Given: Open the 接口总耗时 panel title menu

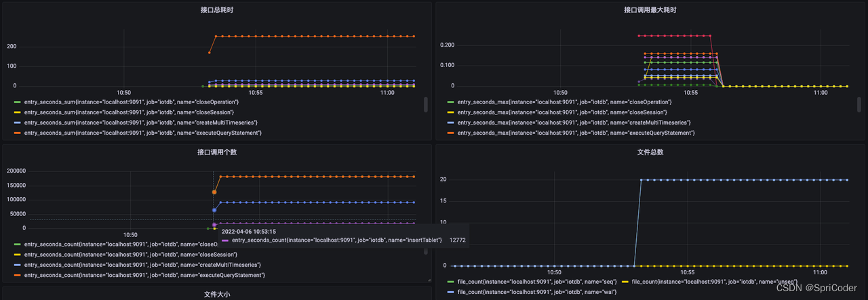Looking at the screenshot, I should (217, 10).
